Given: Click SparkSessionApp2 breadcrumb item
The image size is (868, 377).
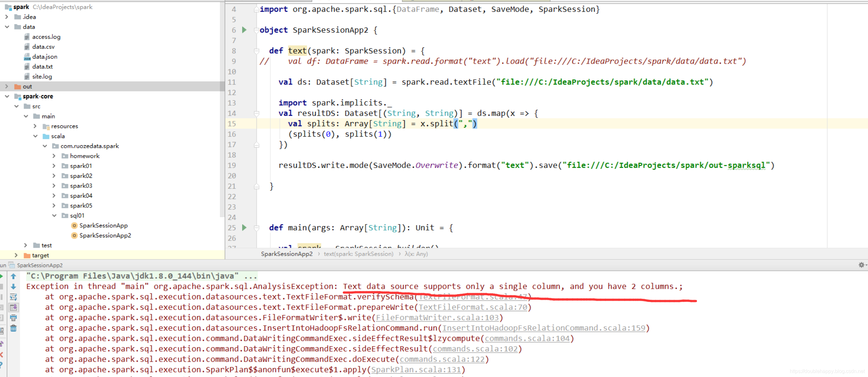Looking at the screenshot, I should pos(286,254).
